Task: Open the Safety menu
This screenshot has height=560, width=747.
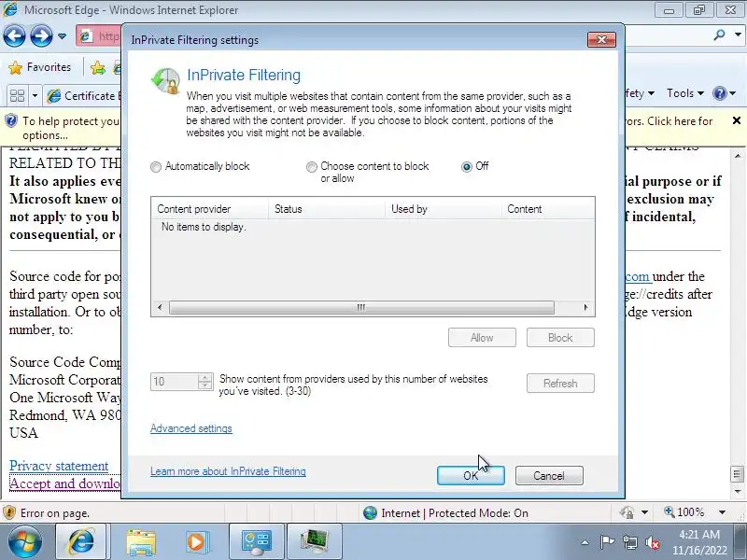Action: [x=640, y=93]
